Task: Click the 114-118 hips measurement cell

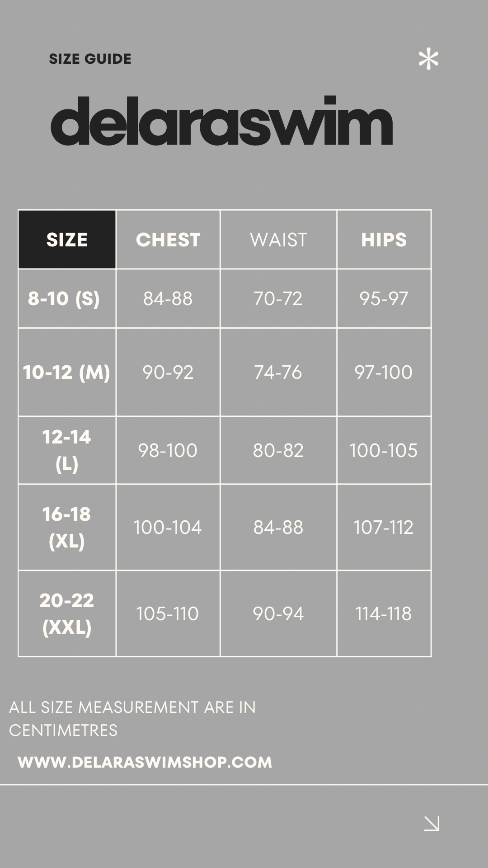Action: point(383,613)
